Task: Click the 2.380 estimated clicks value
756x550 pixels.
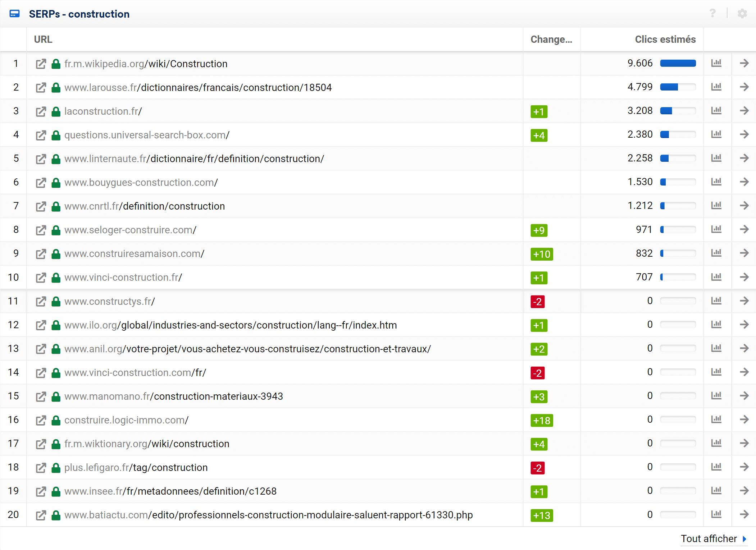Action: pyautogui.click(x=640, y=134)
